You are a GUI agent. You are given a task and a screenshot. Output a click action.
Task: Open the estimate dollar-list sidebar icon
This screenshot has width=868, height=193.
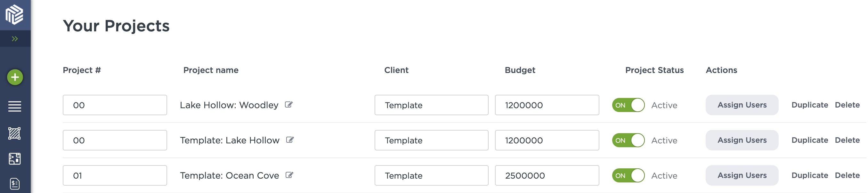(x=15, y=184)
